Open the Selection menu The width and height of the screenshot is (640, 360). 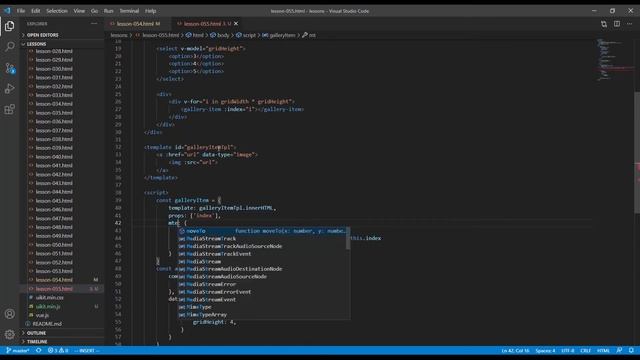[57, 11]
